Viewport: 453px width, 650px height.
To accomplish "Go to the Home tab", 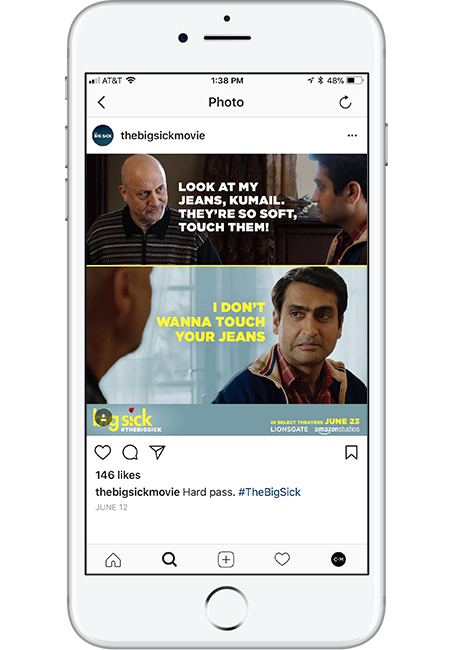I will pos(113,560).
